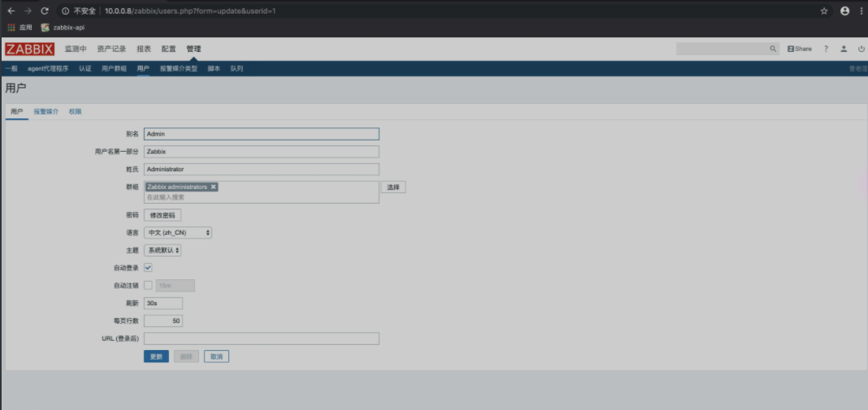This screenshot has width=868, height=410.
Task: Click the browser address bar URL
Action: [x=190, y=11]
